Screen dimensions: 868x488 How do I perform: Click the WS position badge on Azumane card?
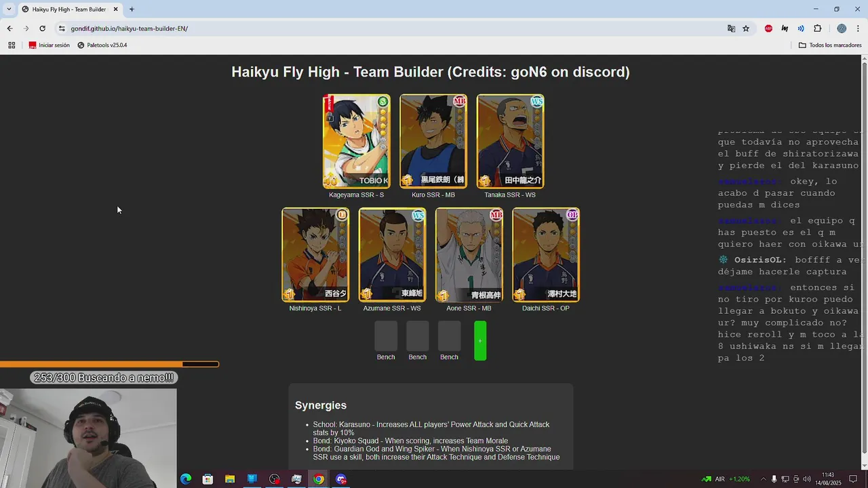tap(418, 216)
